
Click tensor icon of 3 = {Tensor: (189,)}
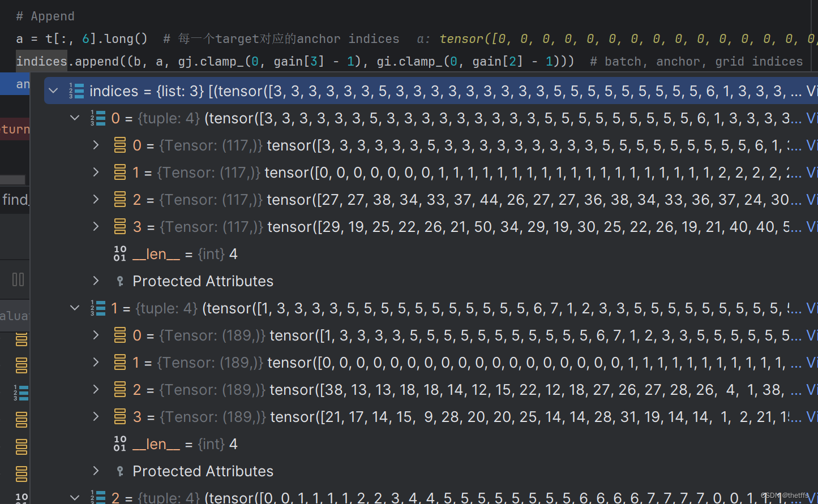click(x=120, y=416)
